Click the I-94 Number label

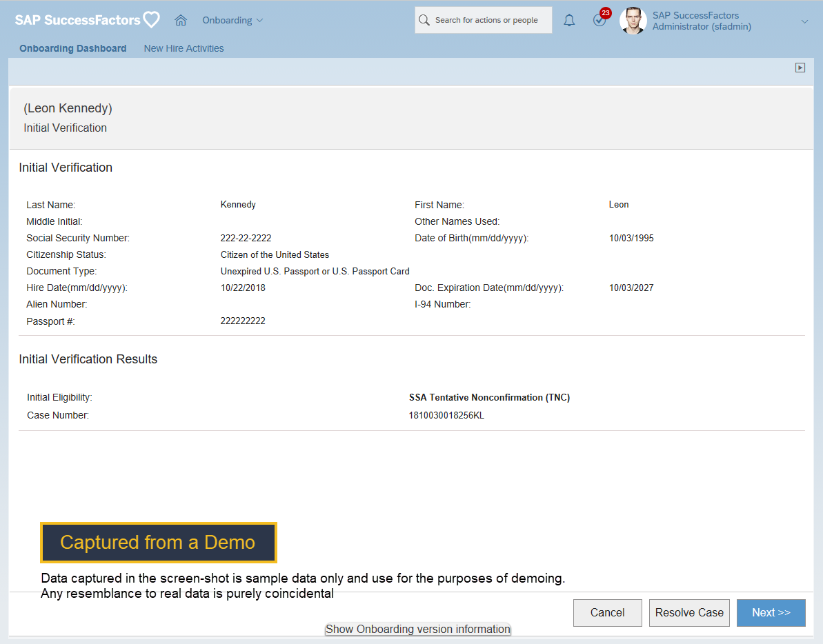[442, 304]
